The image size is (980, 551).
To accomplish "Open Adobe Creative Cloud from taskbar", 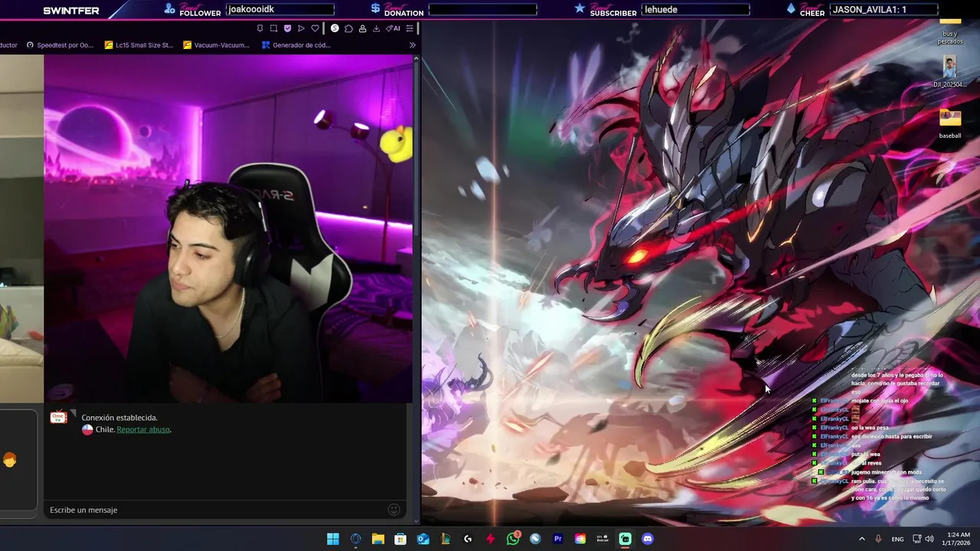I will (580, 539).
